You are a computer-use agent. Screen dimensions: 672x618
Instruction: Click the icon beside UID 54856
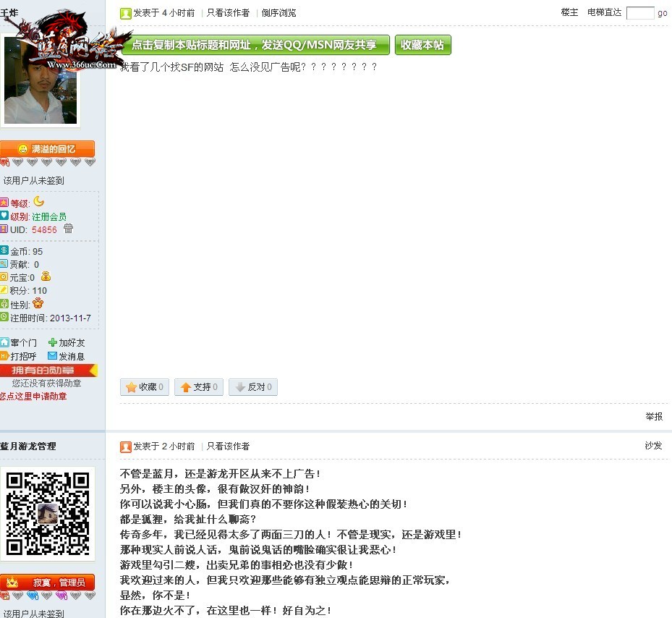point(68,229)
